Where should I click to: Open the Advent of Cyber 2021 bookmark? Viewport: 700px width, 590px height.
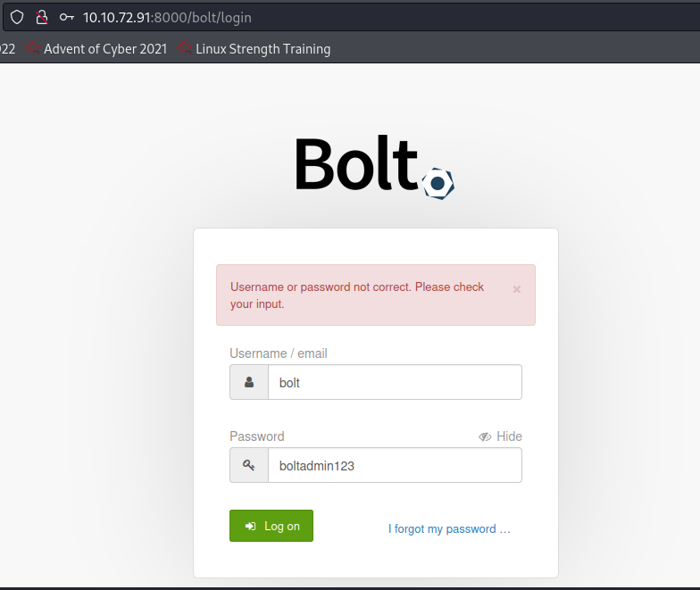(96, 49)
